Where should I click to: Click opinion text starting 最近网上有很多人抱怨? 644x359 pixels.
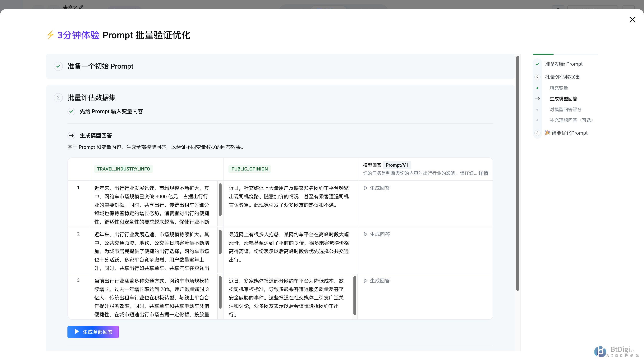[289, 247]
